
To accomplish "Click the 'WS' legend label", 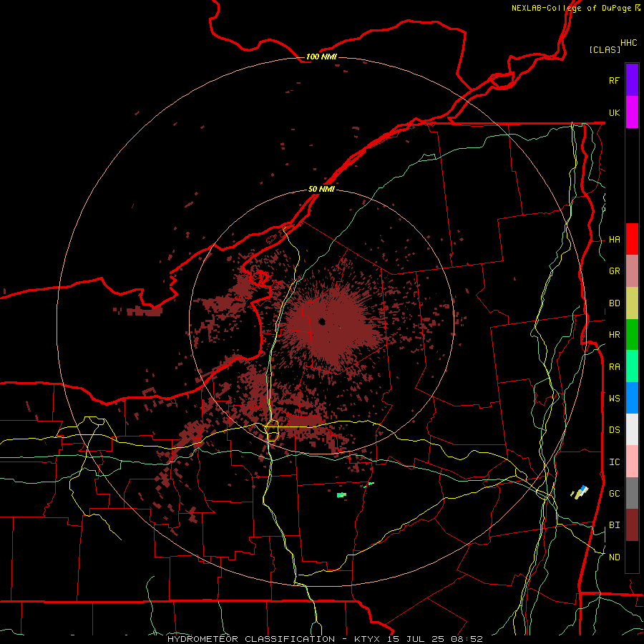I will (614, 399).
